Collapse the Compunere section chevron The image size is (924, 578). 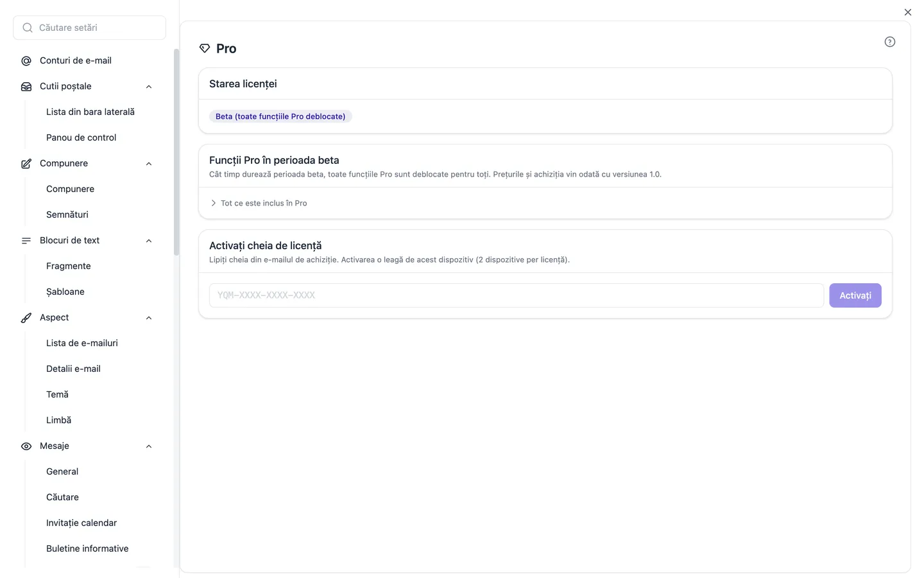click(149, 164)
